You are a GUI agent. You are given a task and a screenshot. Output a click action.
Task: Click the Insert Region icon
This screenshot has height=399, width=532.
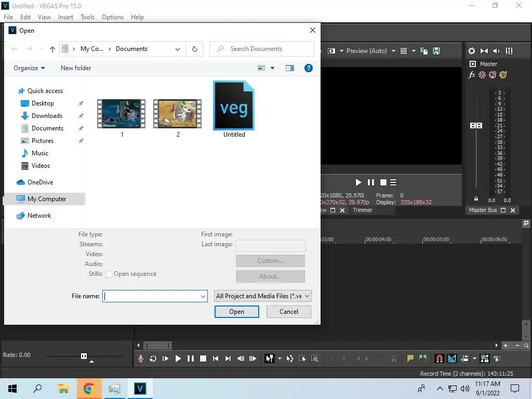(x=423, y=358)
